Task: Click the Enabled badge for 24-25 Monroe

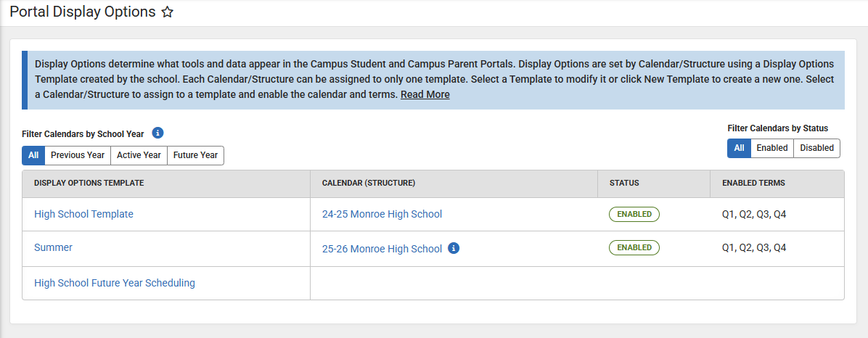Action: 634,214
